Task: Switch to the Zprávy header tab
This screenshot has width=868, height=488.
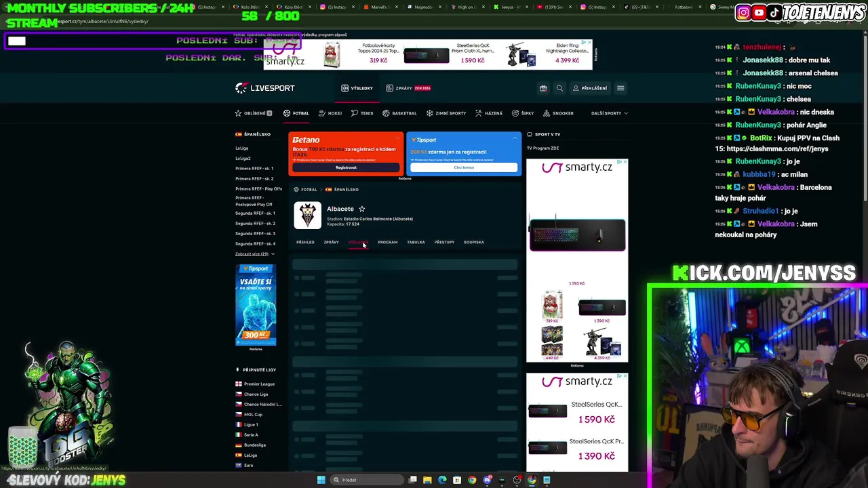Action: point(408,88)
